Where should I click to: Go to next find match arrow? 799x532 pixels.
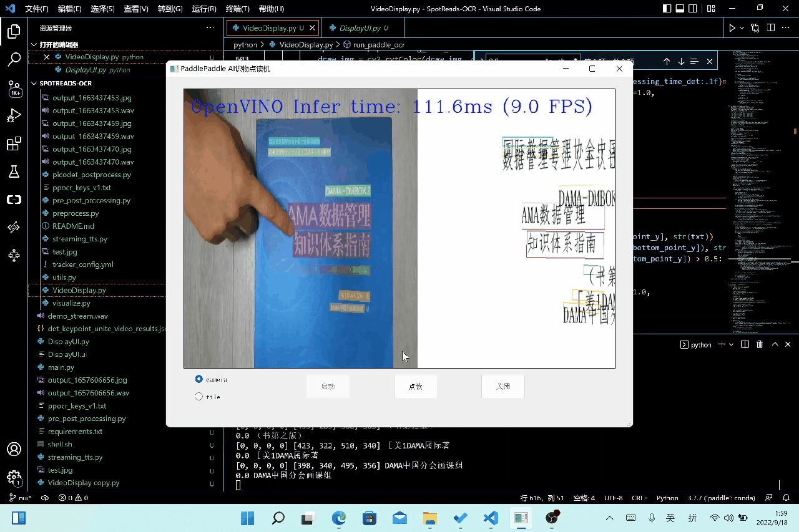681,61
